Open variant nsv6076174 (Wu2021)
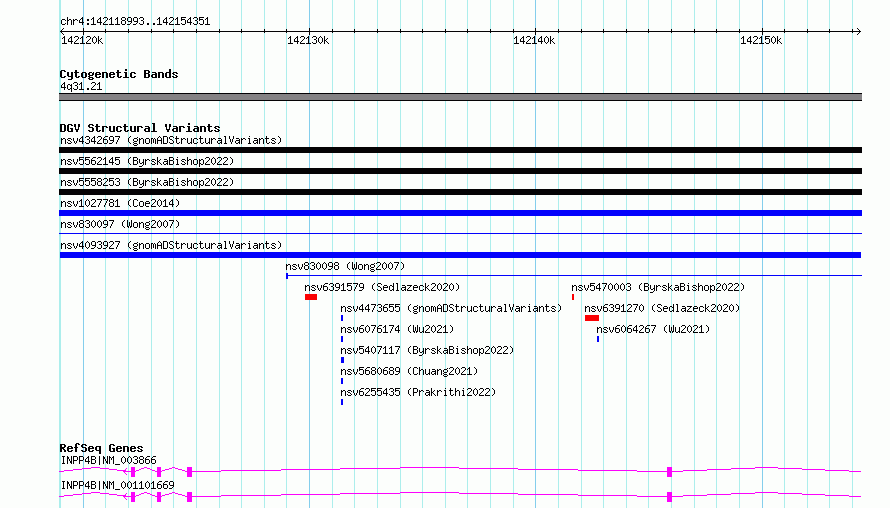Image resolution: width=890 pixels, height=508 pixels. tap(397, 329)
